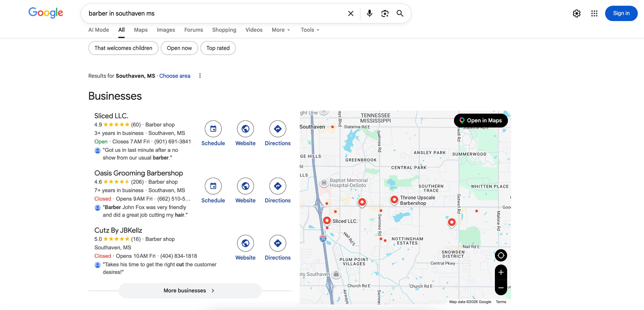The width and height of the screenshot is (644, 310).
Task: Clear the search box with the X icon
Action: [x=350, y=14]
